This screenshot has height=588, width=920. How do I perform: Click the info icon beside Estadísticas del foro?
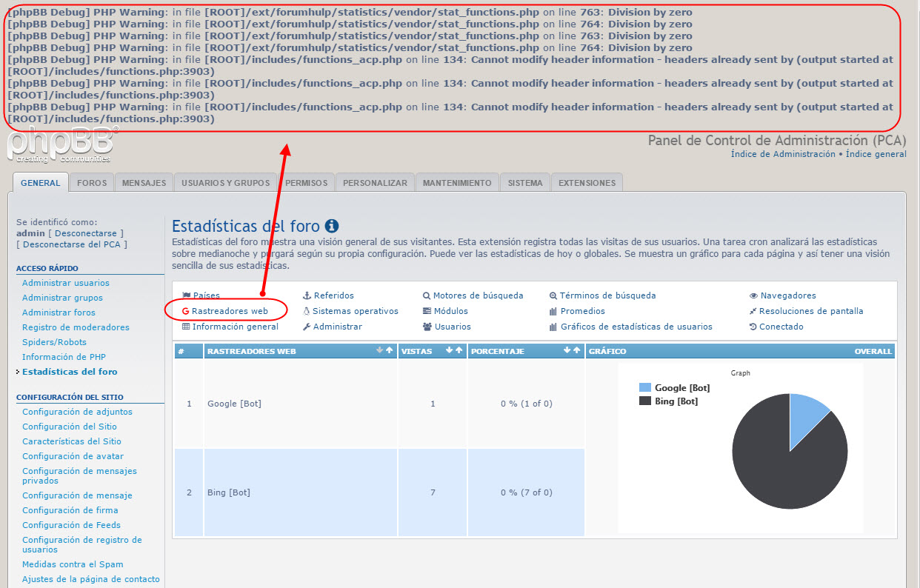(332, 226)
